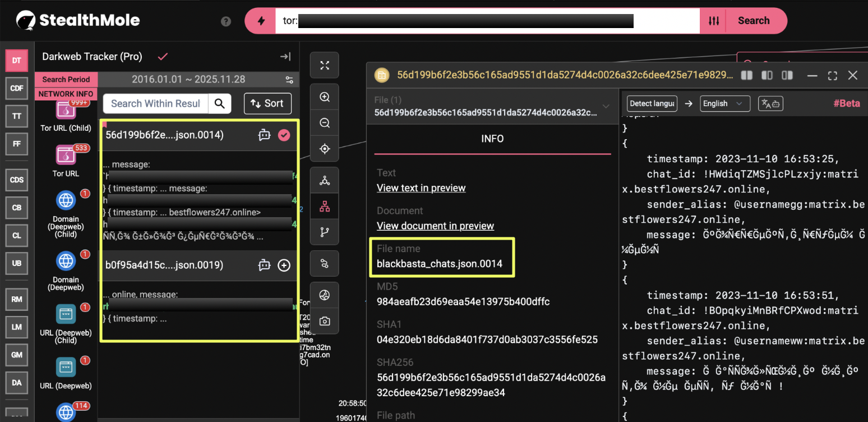Select the hierarchy tree layout icon
The width and height of the screenshot is (868, 422).
[324, 207]
